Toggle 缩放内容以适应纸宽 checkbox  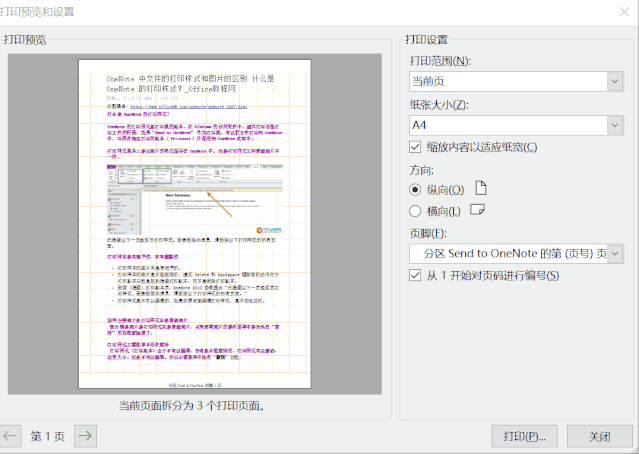(415, 147)
